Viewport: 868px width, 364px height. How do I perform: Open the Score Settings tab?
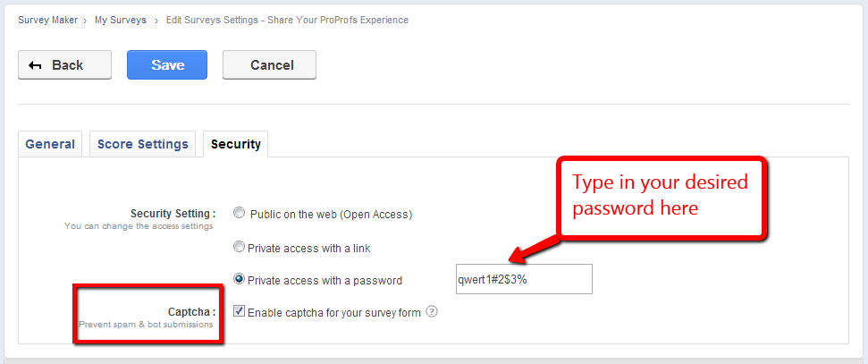click(x=143, y=144)
